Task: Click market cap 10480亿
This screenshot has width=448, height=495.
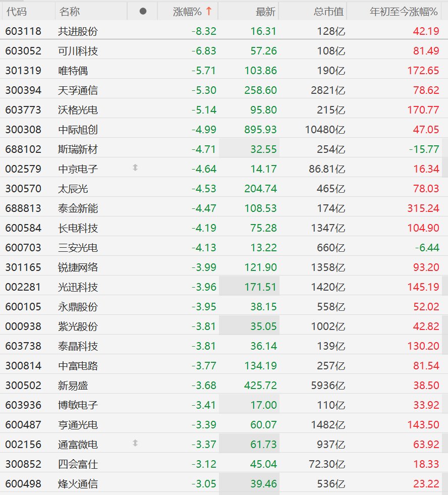Action: click(325, 130)
